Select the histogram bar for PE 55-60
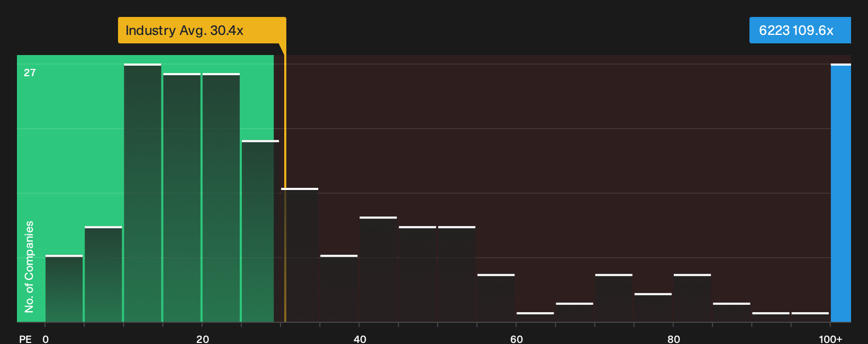The image size is (868, 344). tap(496, 298)
